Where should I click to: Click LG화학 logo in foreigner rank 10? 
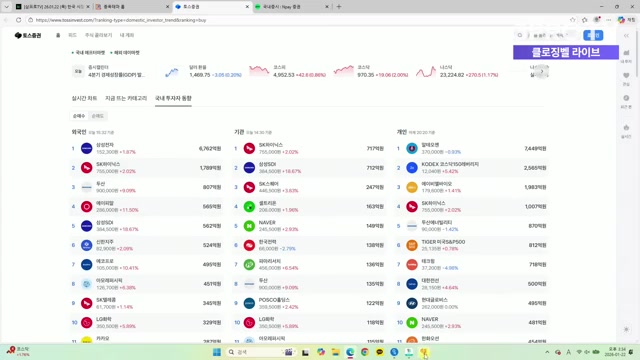[x=87, y=322]
